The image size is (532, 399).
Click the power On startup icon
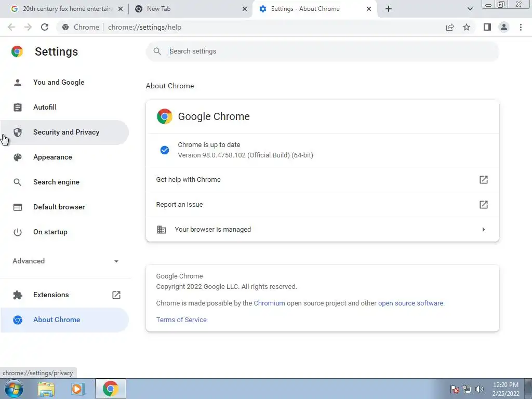[x=18, y=232]
